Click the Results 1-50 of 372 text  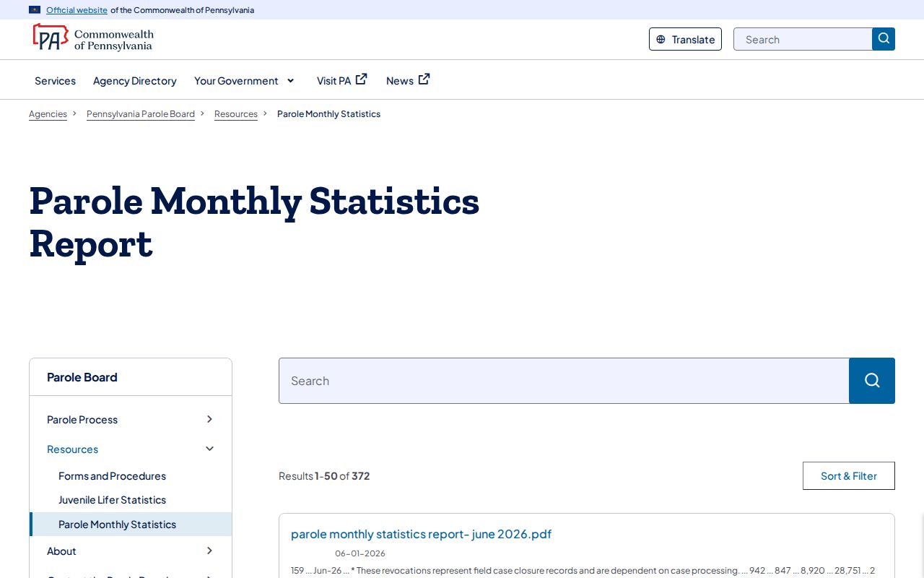(324, 476)
